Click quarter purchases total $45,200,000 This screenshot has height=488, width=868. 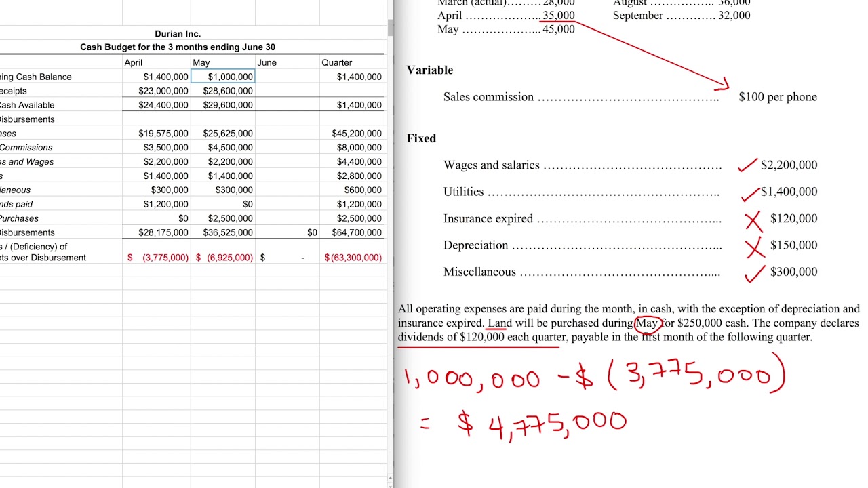[352, 134]
